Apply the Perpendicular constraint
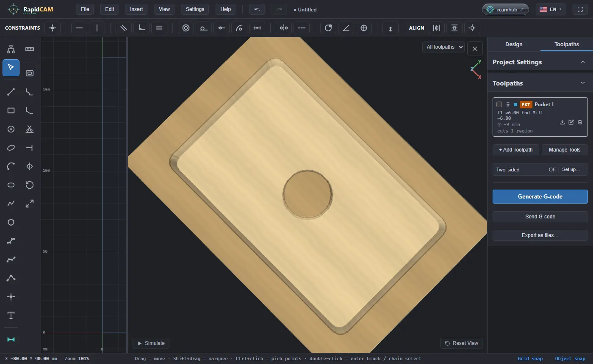Screen dimensions: 593x364 (141, 28)
